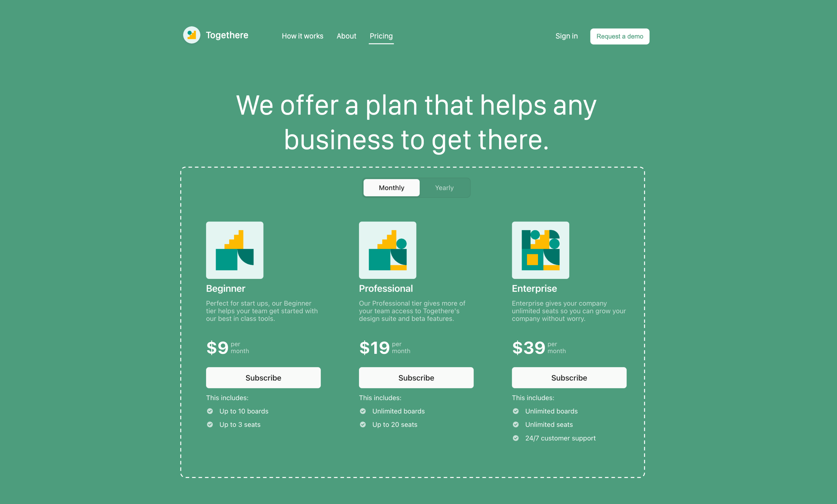Click Sign in link
837x504 pixels.
pos(566,36)
